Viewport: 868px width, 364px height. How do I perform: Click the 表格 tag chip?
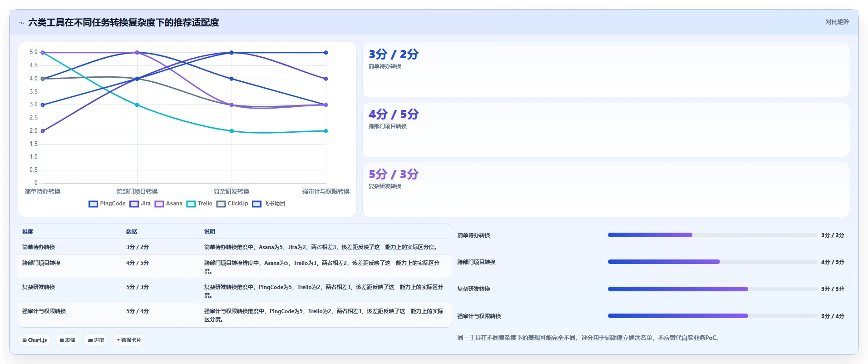67,340
